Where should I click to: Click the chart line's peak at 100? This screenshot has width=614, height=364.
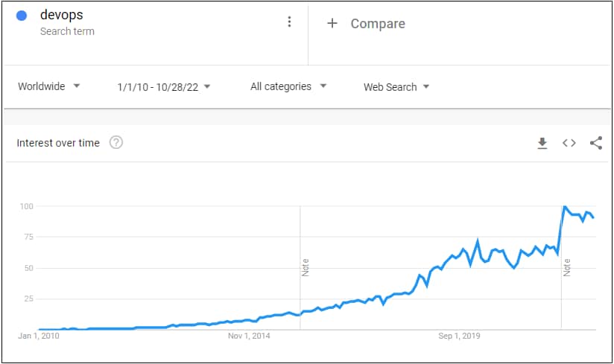pyautogui.click(x=565, y=207)
